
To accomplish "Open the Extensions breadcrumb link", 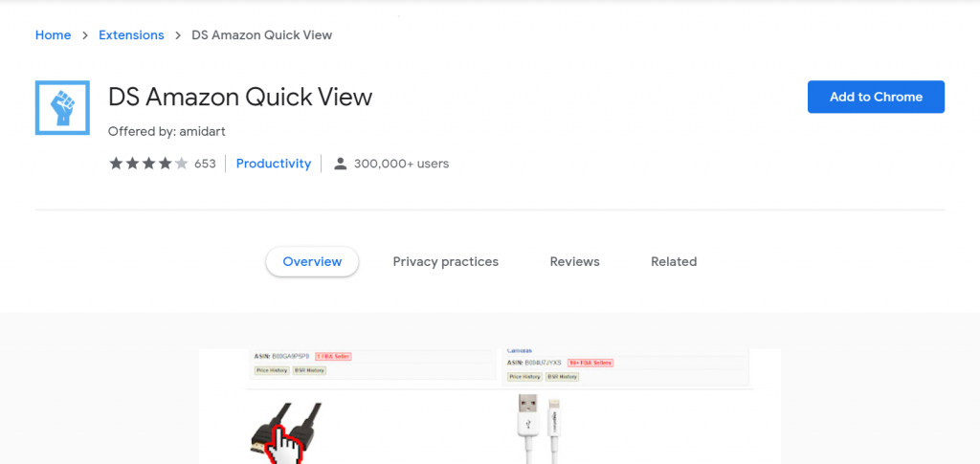I will click(x=131, y=35).
